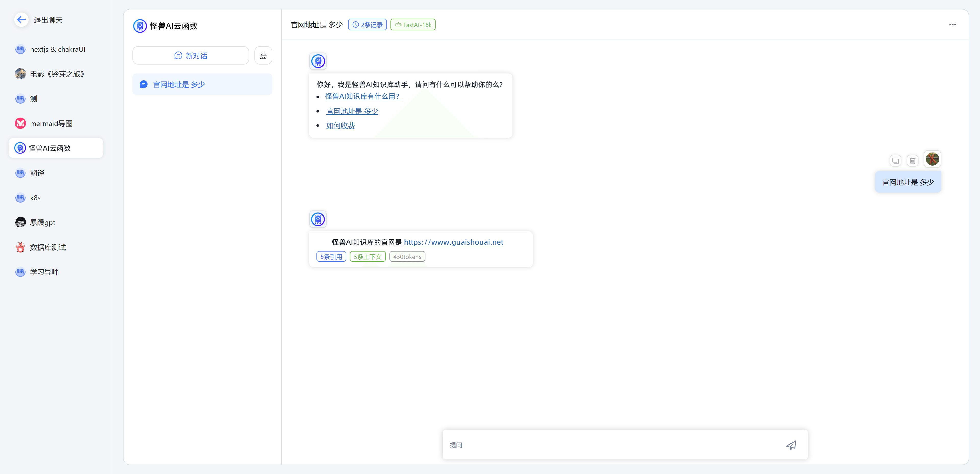980x474 pixels.
Task: Open the 学习导师 app
Action: 56,272
